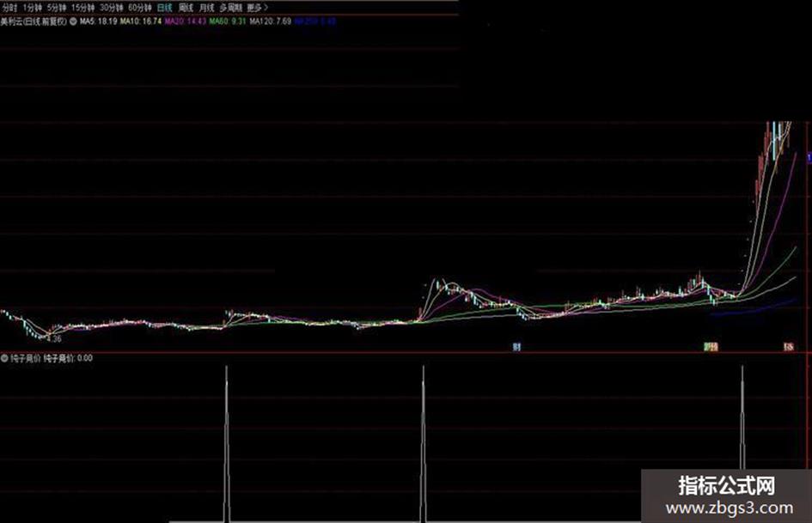Expand the 更多 periods menu
The height and width of the screenshot is (523, 812).
258,8
